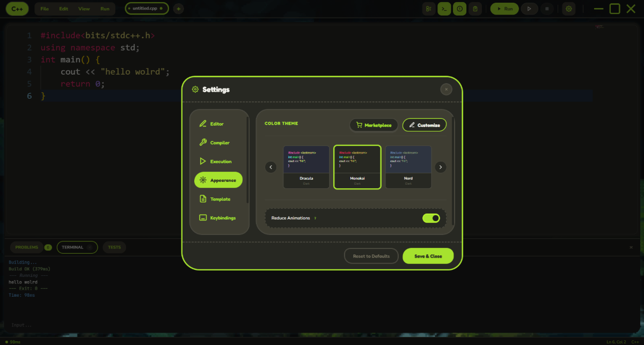644x345 pixels.
Task: Click the clipboard tests icon in the toolbar
Action: (x=475, y=9)
